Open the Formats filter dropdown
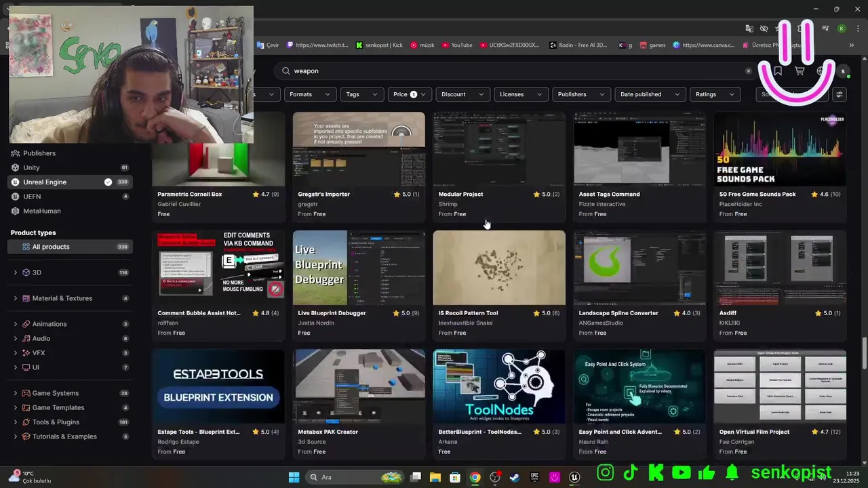The image size is (868, 488). [x=310, y=94]
